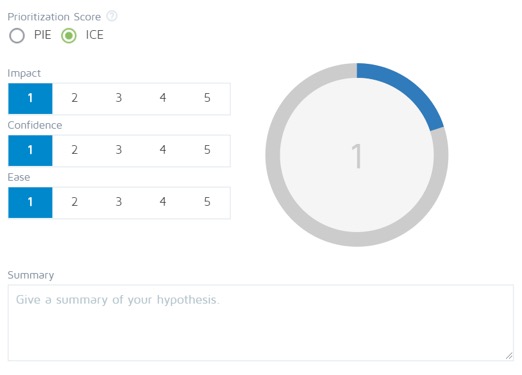Set Impact score to 4
The image size is (522, 375).
tap(163, 99)
